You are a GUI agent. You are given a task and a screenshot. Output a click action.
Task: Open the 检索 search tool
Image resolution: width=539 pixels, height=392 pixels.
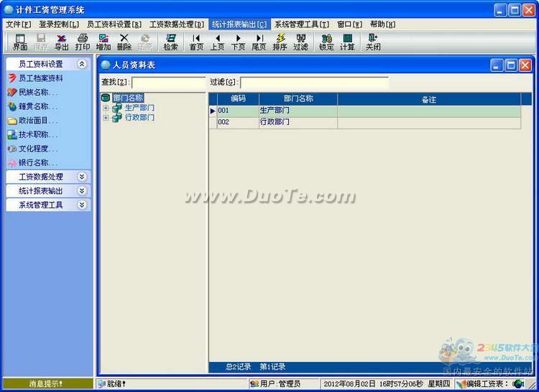tap(170, 42)
